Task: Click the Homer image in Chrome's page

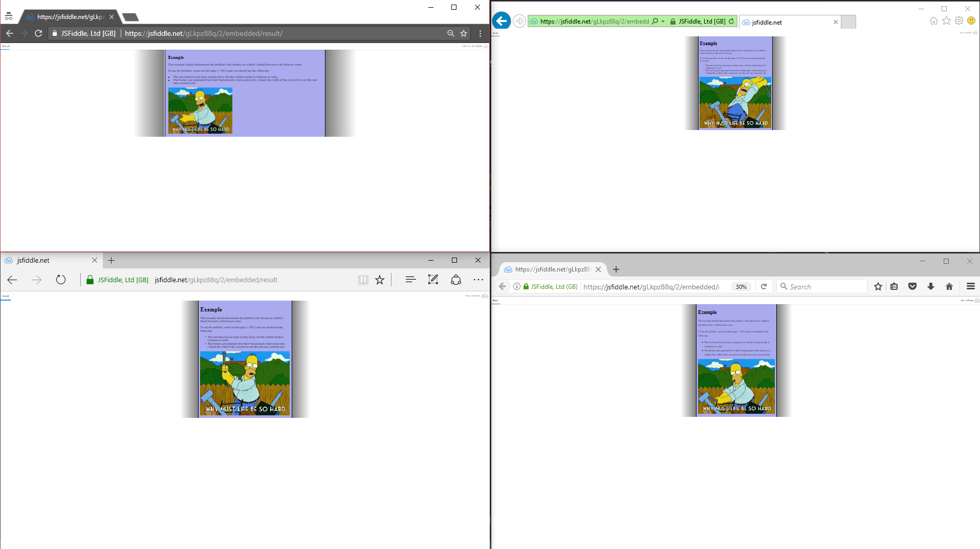Action: tap(200, 111)
